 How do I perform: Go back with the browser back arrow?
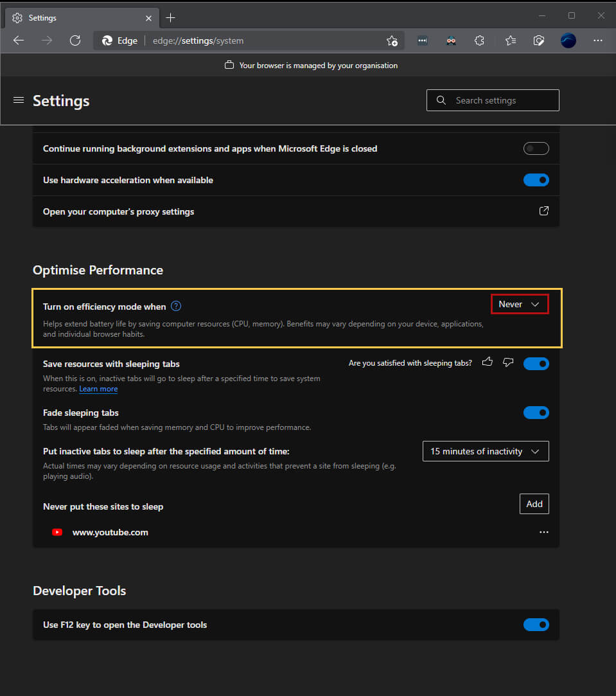19,40
